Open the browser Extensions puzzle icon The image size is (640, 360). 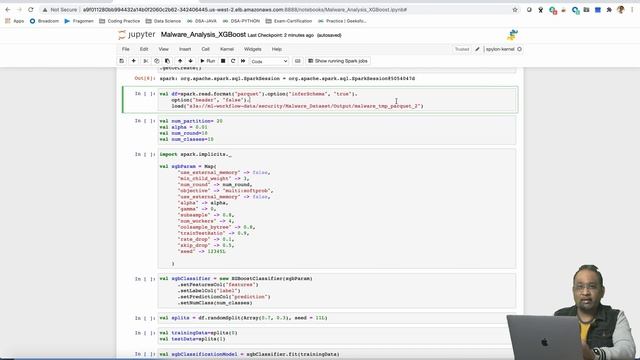(x=609, y=9)
